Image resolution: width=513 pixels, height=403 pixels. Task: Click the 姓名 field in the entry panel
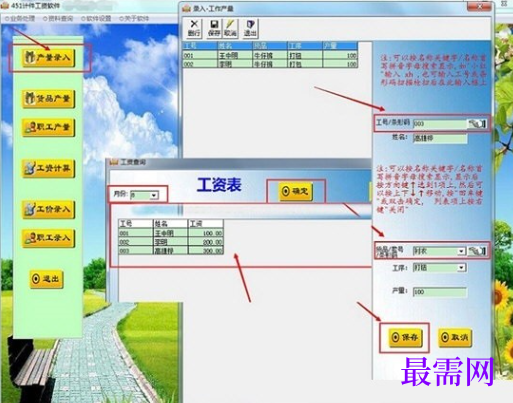[x=440, y=138]
